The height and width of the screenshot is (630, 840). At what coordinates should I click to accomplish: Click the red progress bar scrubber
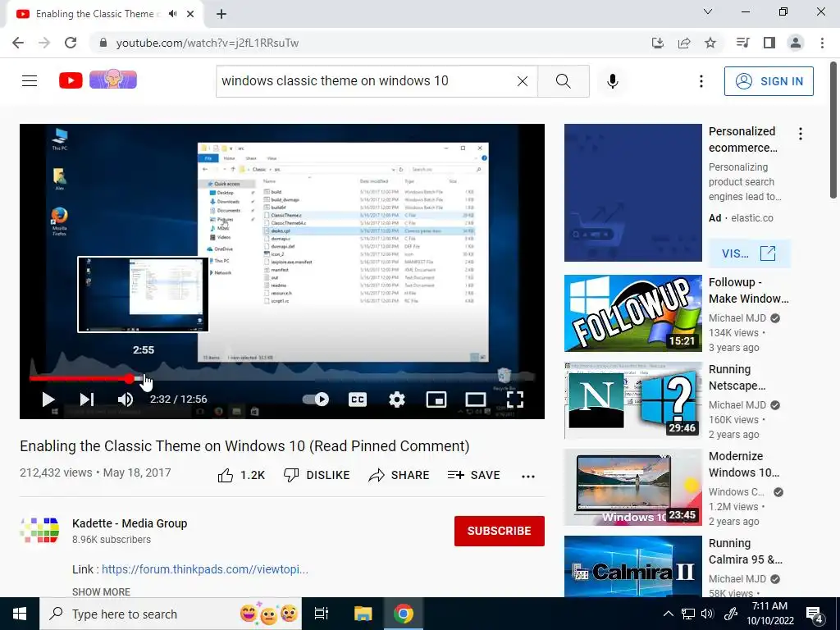(x=130, y=379)
